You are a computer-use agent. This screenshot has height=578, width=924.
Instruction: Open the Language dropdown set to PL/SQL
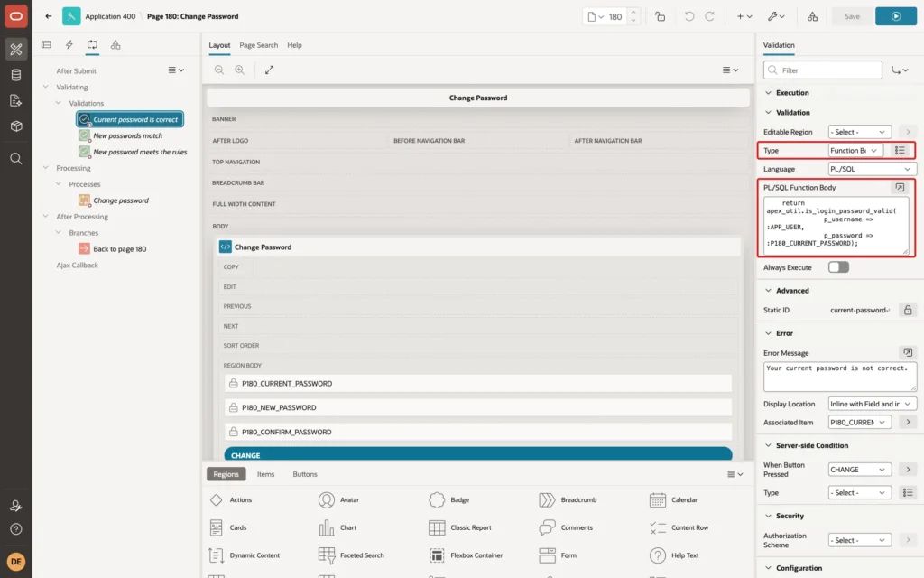click(x=872, y=169)
